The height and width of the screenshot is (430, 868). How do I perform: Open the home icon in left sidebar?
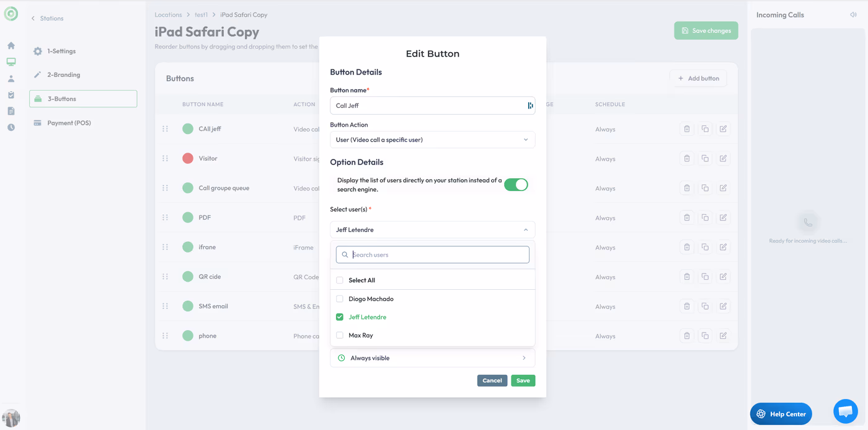click(x=11, y=45)
